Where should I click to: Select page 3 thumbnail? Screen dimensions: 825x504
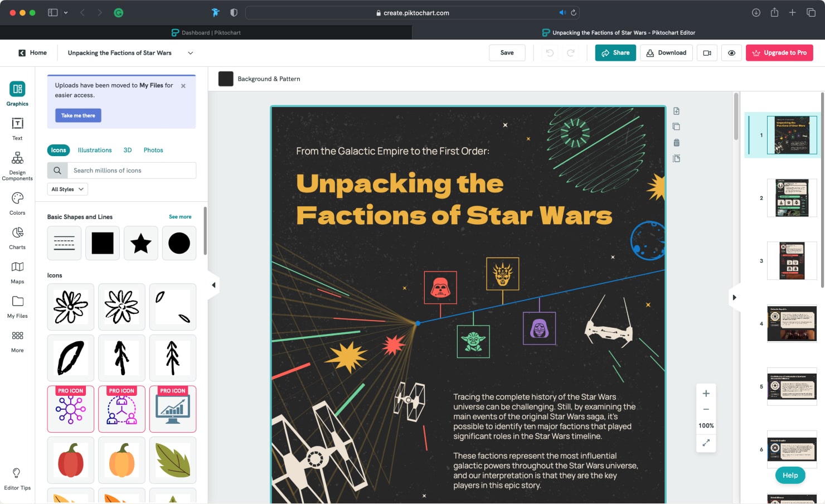[x=792, y=260]
